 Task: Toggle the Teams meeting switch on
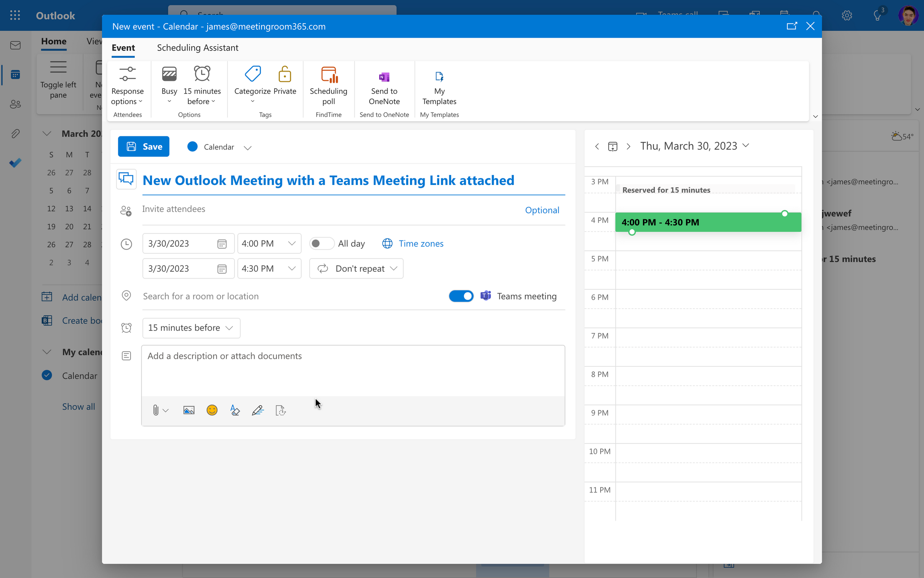point(461,296)
